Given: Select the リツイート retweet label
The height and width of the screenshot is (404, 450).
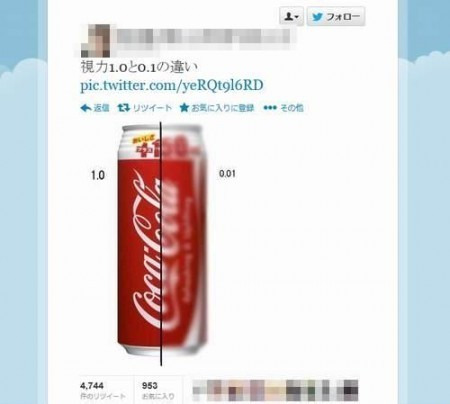Looking at the screenshot, I should click(x=152, y=108).
